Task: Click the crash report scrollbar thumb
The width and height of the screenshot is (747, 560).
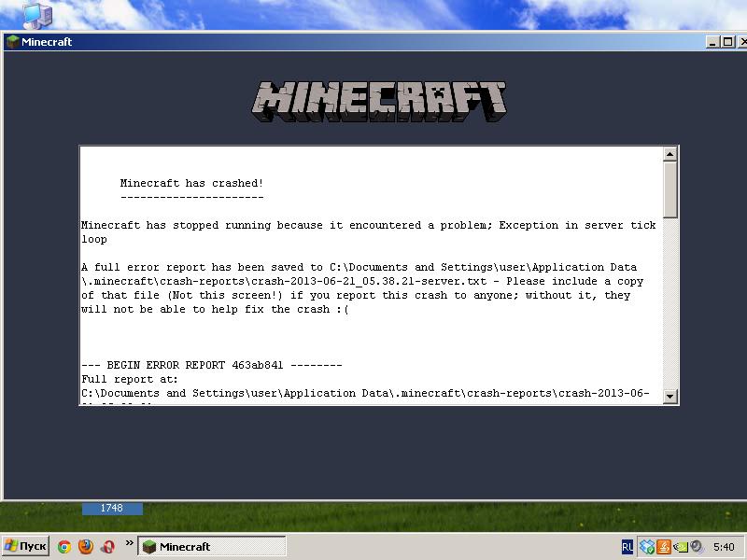Action: (x=669, y=190)
